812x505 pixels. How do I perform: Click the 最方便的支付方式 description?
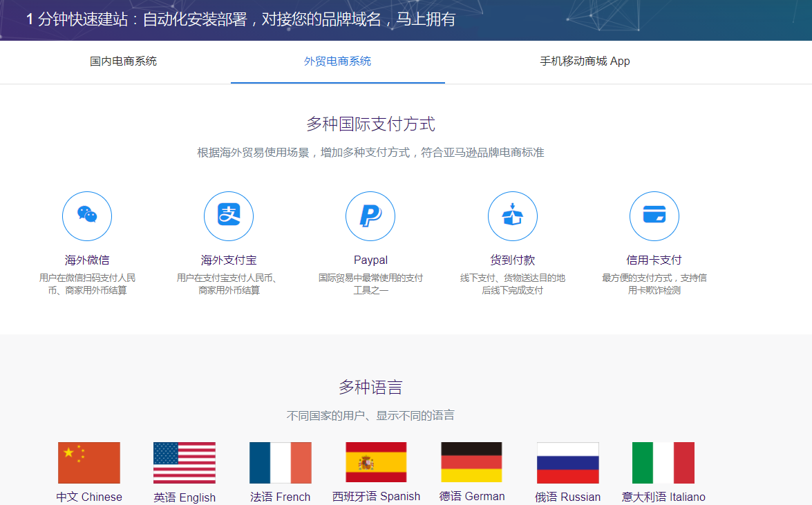[x=654, y=284]
